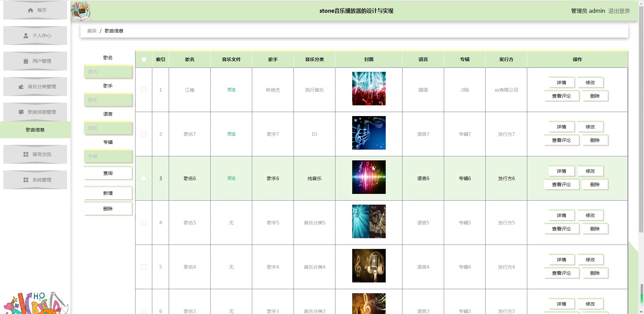Click the grid icon beside 留言交流
This screenshot has height=314, width=644.
26,154
